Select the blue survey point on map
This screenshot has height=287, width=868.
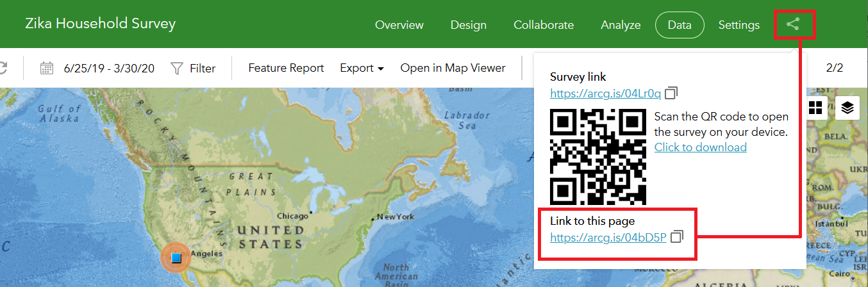[176, 258]
